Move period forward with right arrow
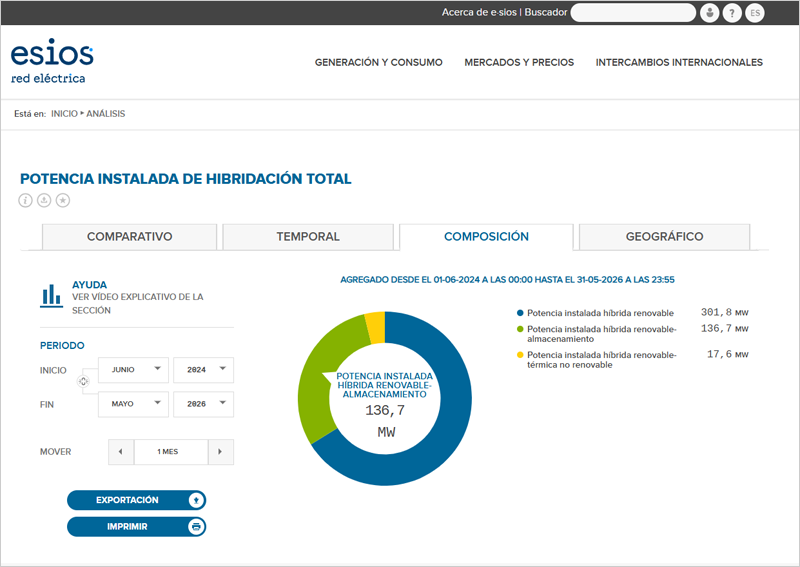Viewport: 800px width, 567px height. pyautogui.click(x=220, y=452)
